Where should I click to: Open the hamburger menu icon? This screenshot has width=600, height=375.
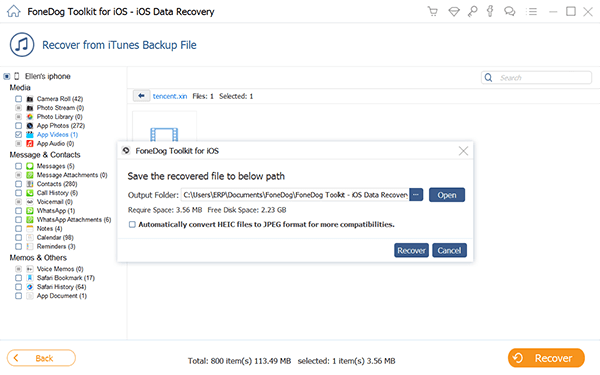[x=532, y=11]
